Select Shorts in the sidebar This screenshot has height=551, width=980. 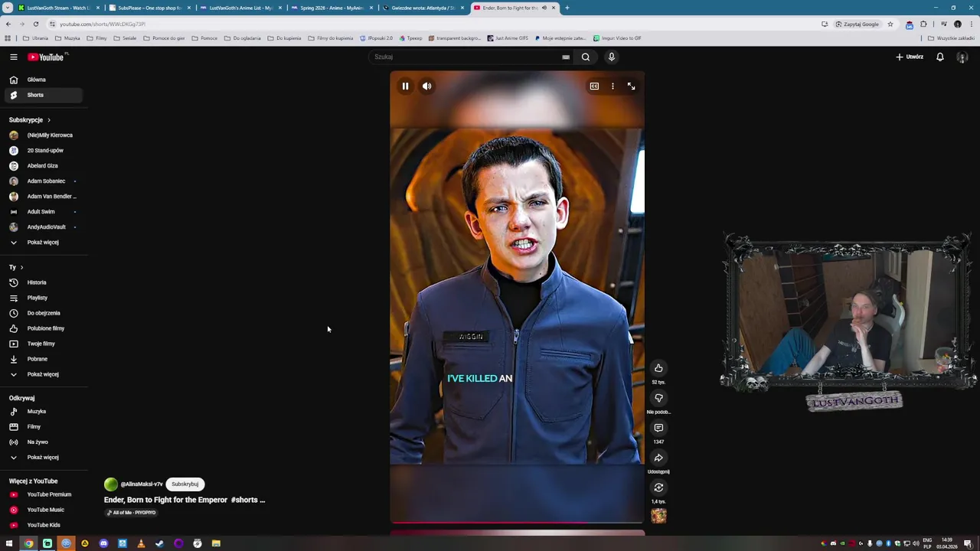[44, 95]
